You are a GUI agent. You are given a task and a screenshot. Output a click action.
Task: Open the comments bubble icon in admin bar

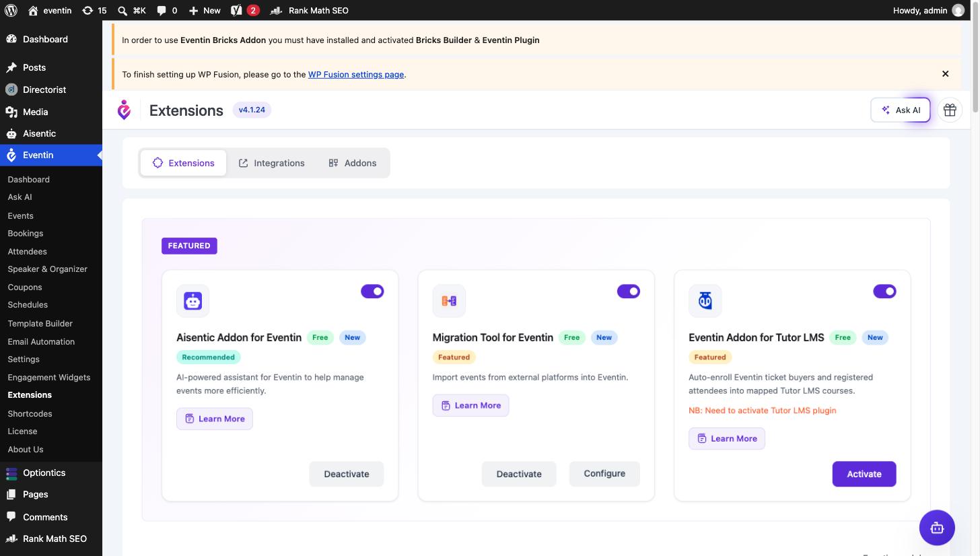pyautogui.click(x=162, y=10)
